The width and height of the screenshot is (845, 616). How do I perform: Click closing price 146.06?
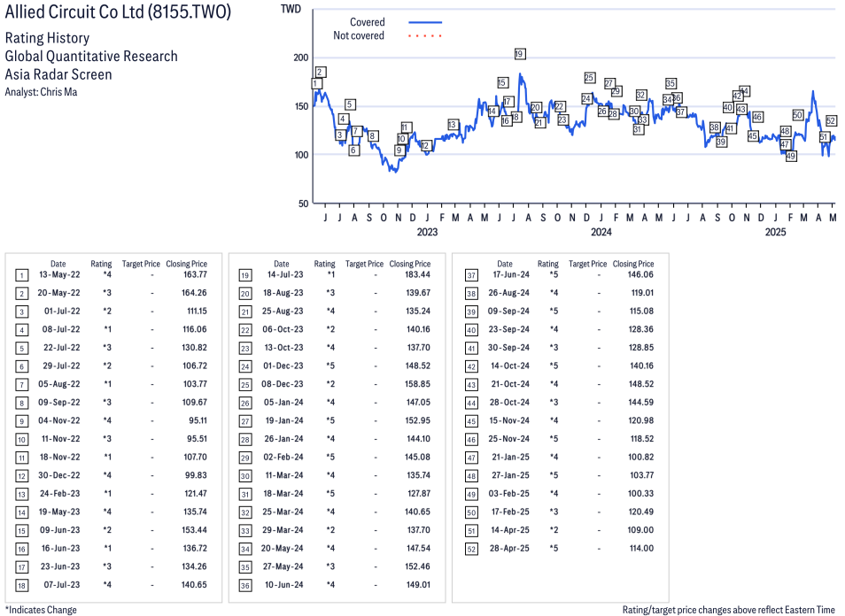640,274
